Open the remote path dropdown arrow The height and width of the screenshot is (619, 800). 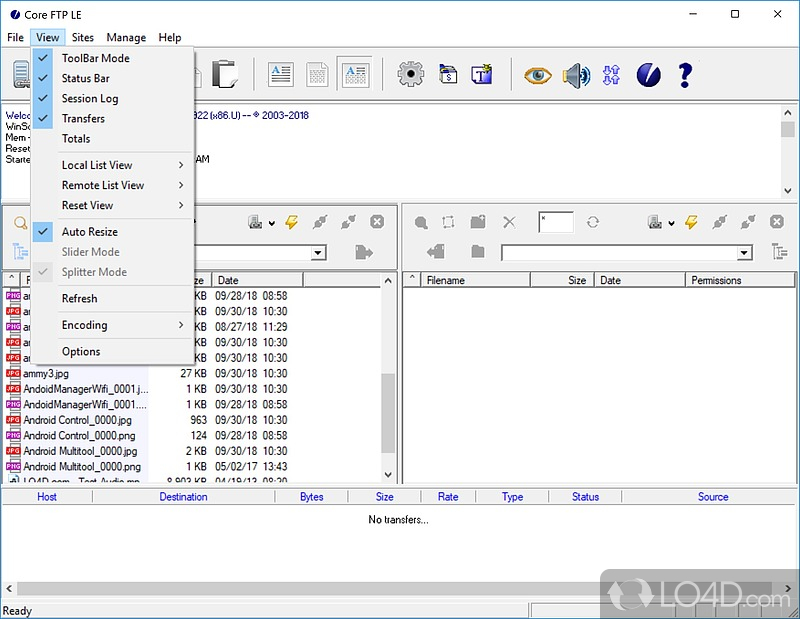click(746, 251)
